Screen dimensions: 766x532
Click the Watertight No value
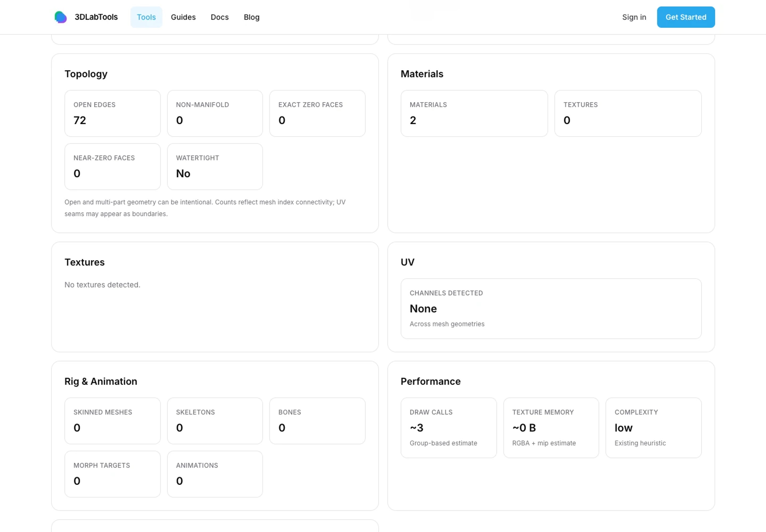[x=183, y=173]
